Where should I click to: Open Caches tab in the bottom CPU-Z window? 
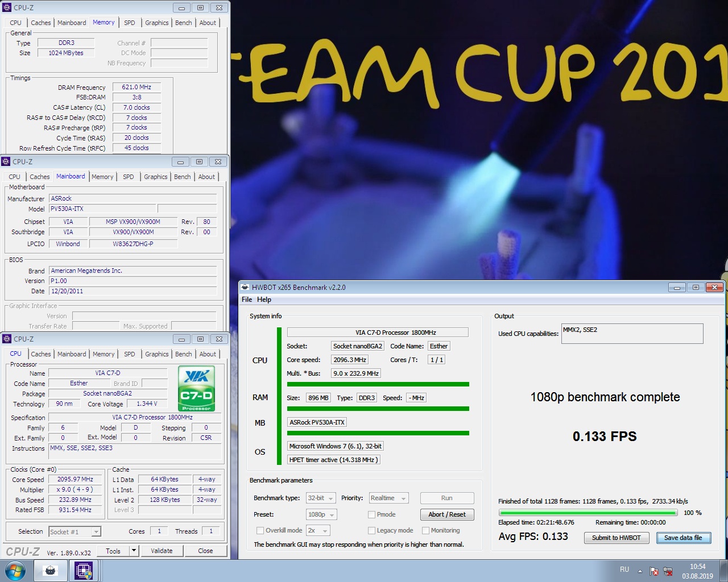40,354
